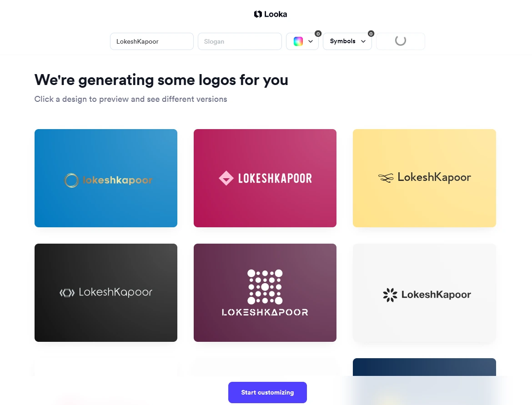Click the Symbols dropdown chevron arrow
Viewport: 532px width, 405px height.
tap(363, 41)
